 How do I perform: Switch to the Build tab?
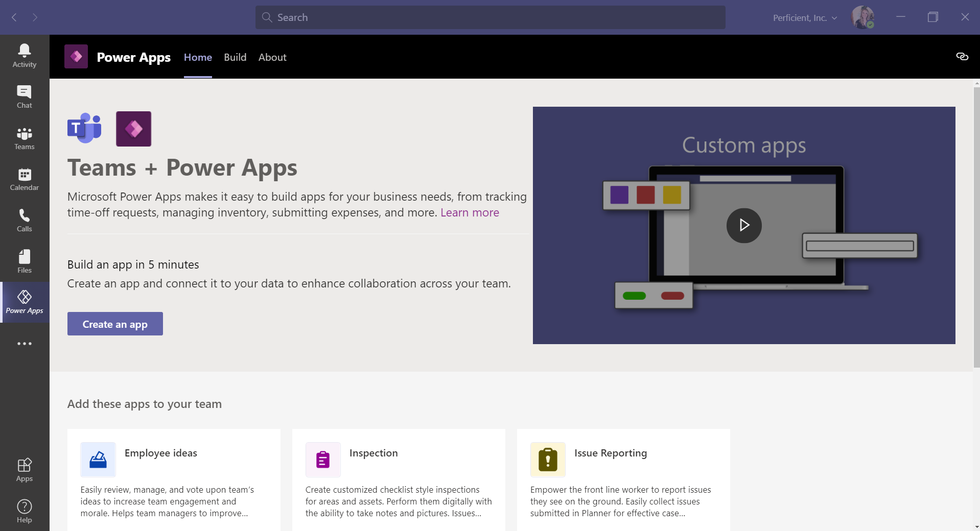click(x=235, y=57)
